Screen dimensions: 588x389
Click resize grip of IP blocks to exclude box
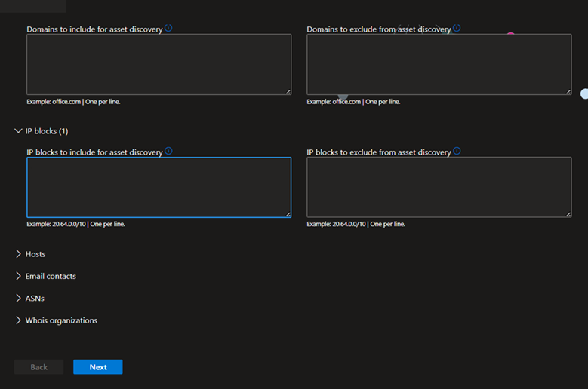[568, 215]
